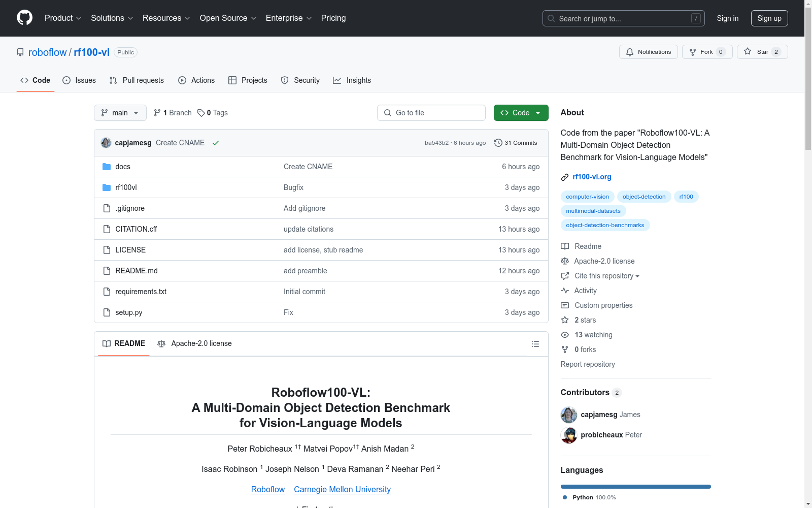The width and height of the screenshot is (812, 508).
Task: Click the Go to file input
Action: (431, 113)
